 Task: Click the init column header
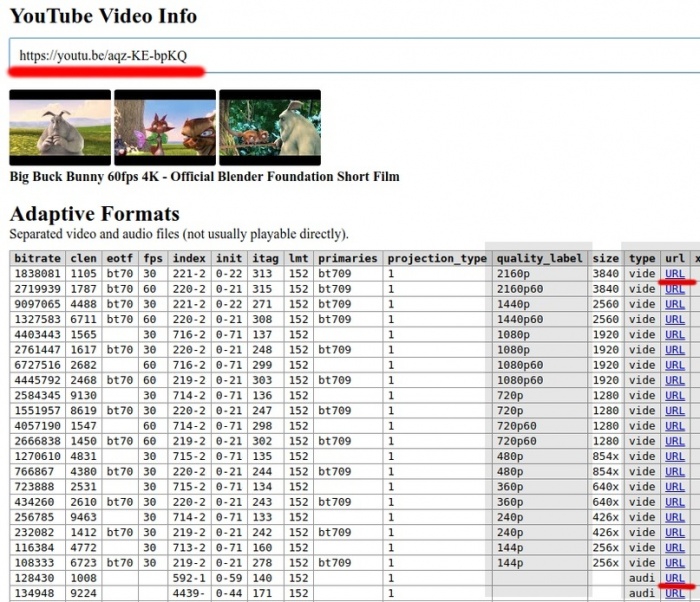tap(229, 258)
